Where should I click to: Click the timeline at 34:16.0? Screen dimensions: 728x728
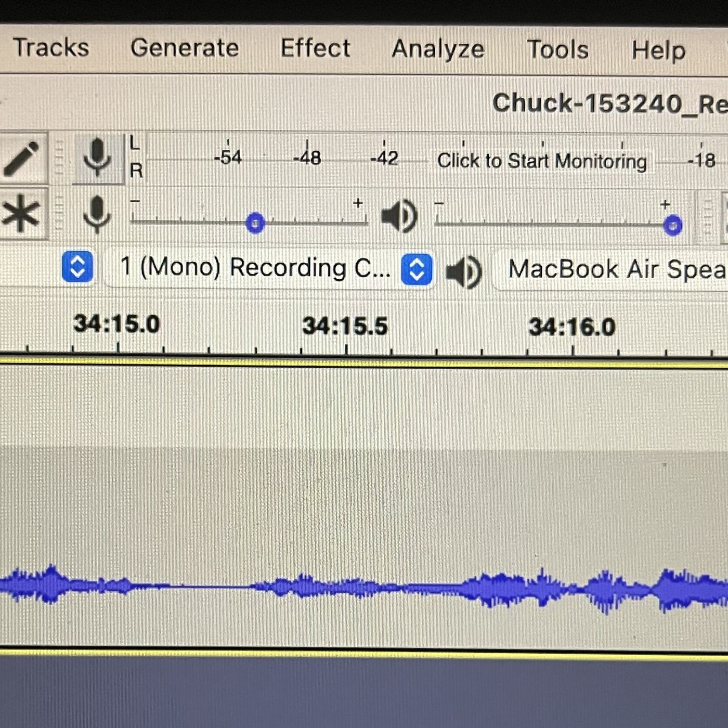click(572, 327)
